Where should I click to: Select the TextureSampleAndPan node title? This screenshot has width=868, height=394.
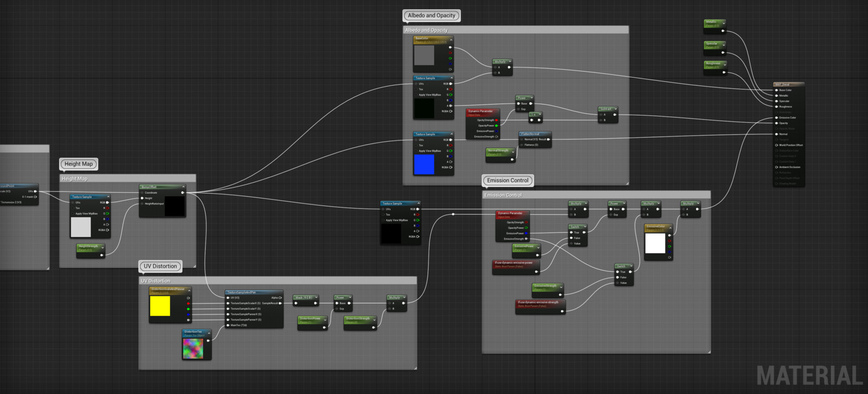241,292
